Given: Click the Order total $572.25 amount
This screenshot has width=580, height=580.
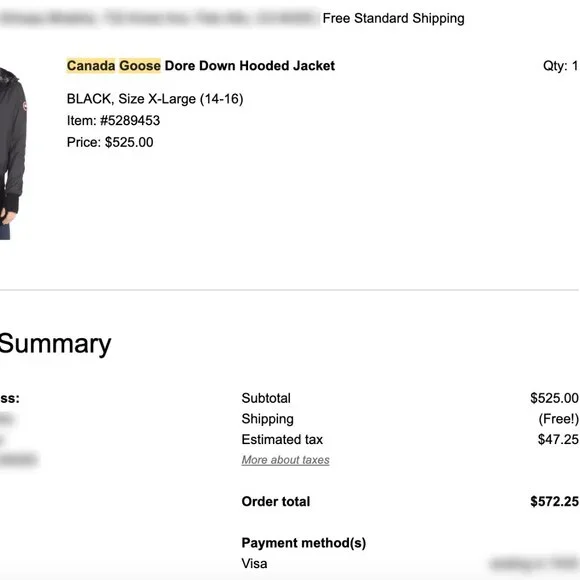Looking at the screenshot, I should click(x=554, y=502).
